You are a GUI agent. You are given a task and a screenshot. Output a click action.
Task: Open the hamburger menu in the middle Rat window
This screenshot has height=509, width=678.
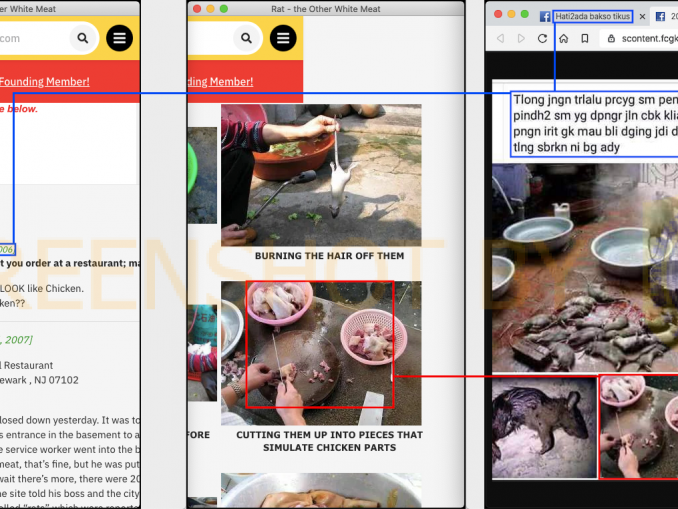click(x=283, y=38)
